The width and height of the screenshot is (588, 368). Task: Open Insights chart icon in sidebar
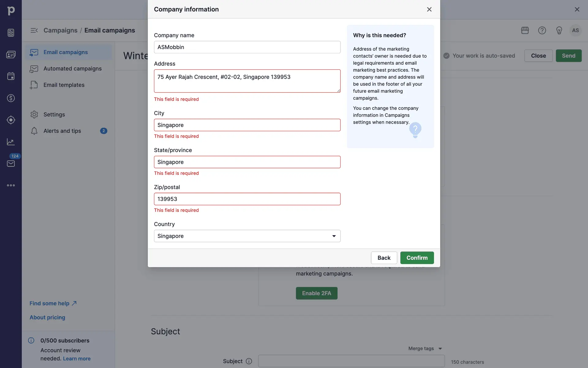[11, 142]
